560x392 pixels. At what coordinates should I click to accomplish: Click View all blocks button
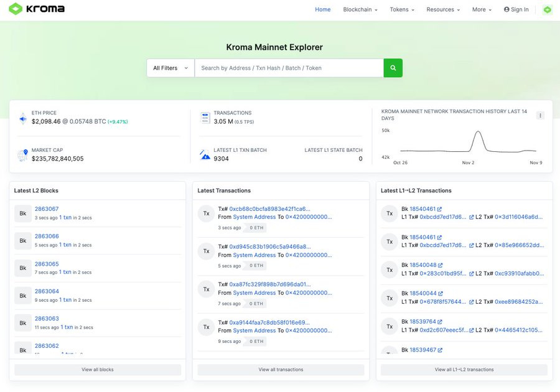tap(98, 370)
